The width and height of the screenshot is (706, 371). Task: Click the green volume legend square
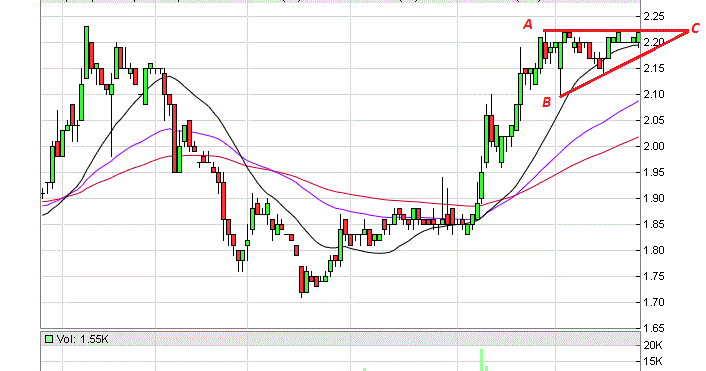[49, 339]
